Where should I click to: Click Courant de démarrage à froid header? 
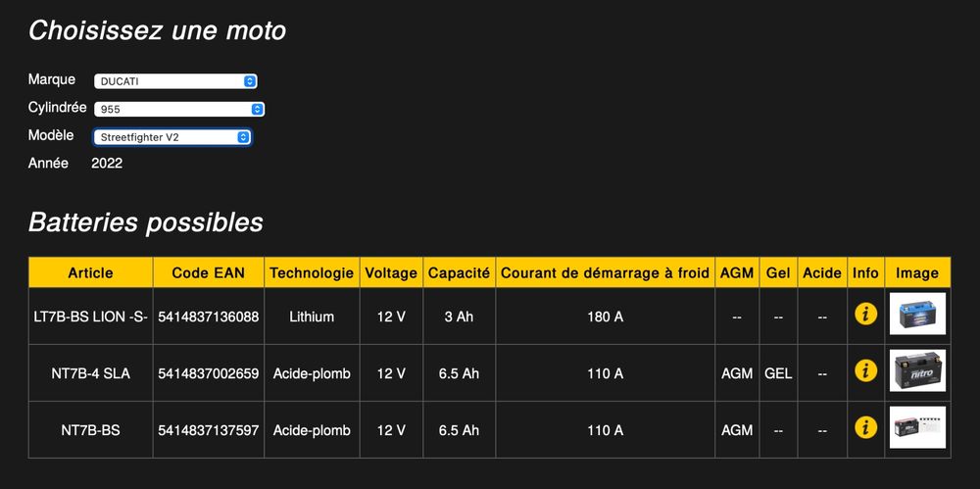click(605, 272)
